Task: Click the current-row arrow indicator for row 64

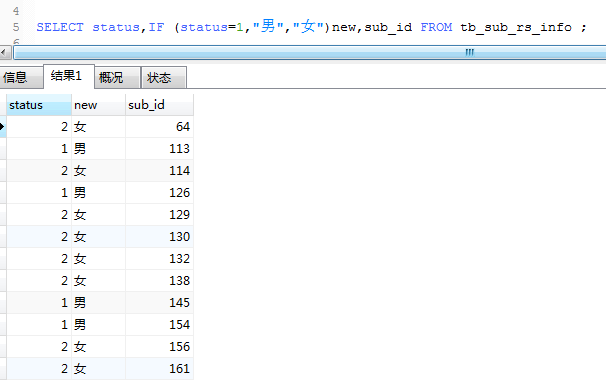Action: tap(2, 127)
